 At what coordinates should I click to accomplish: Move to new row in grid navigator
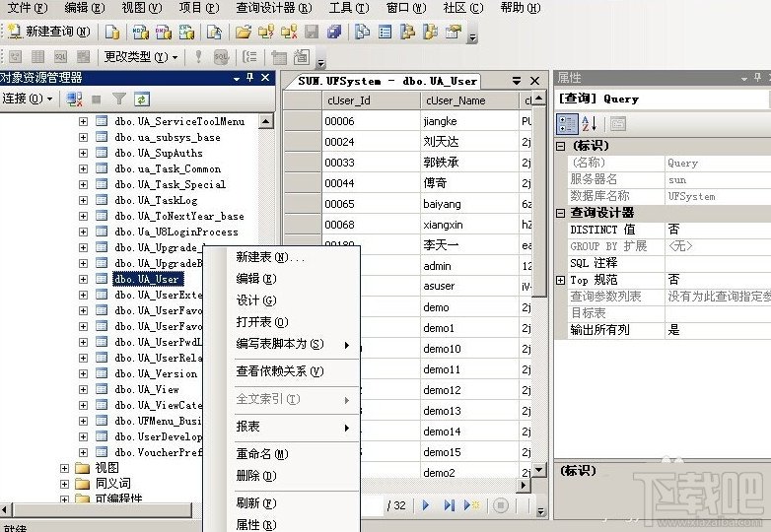tap(471, 505)
